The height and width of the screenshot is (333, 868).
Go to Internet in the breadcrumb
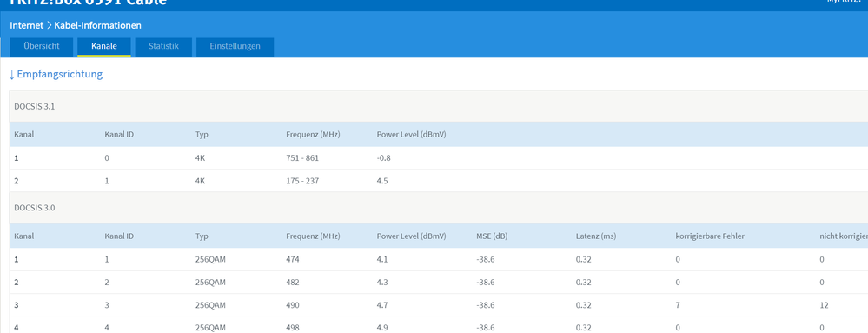(27, 25)
